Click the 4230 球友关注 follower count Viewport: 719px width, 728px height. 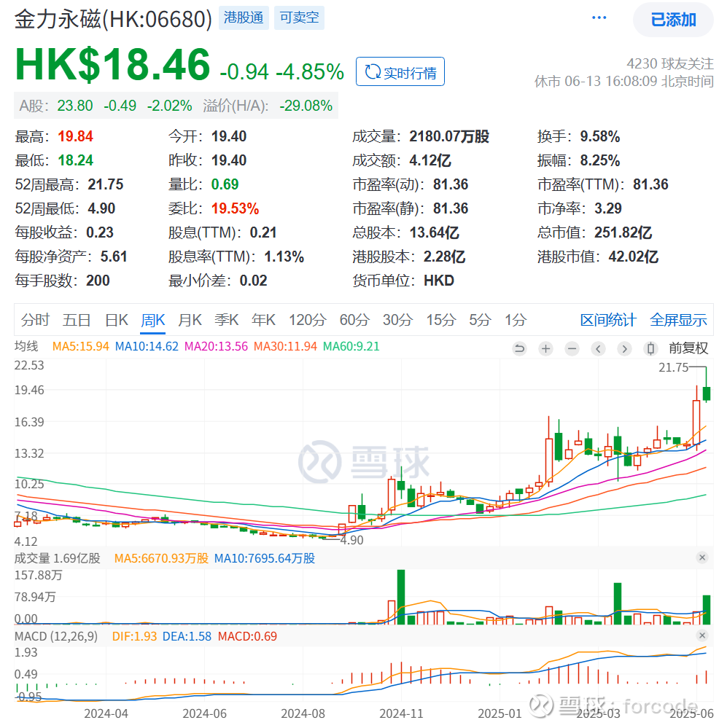(669, 63)
